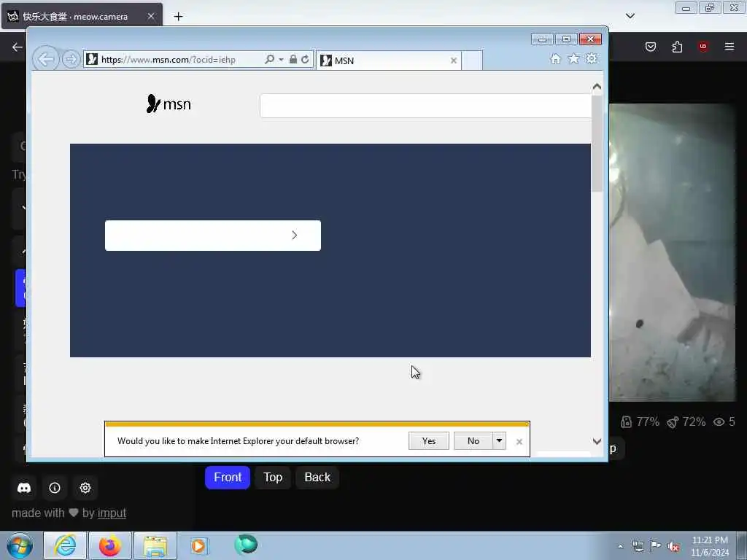This screenshot has width=747, height=560.
Task: Dismiss the default browser notification bar
Action: (519, 442)
